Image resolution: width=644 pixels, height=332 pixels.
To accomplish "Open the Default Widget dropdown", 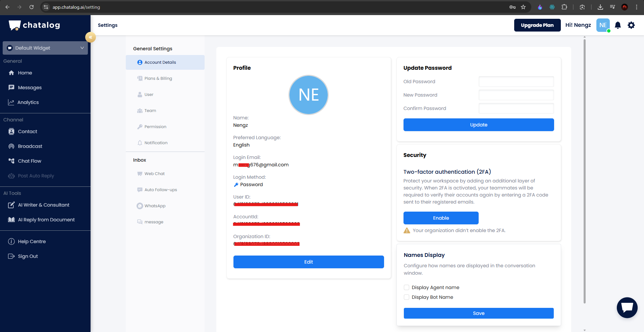I will coord(45,48).
